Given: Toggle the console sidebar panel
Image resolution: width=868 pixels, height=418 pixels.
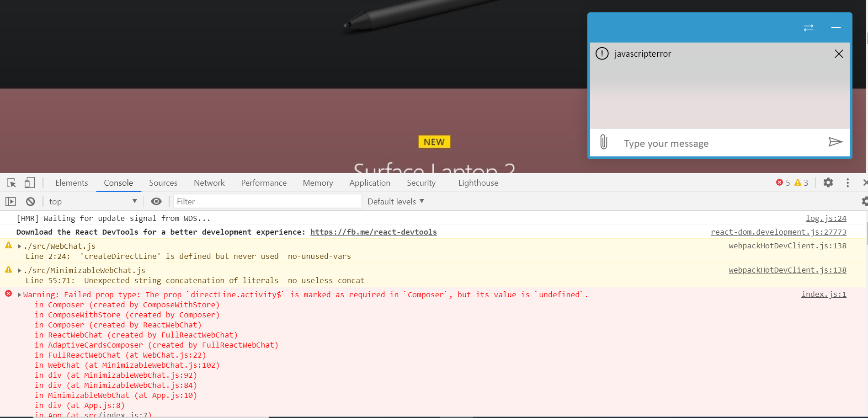Looking at the screenshot, I should point(10,201).
